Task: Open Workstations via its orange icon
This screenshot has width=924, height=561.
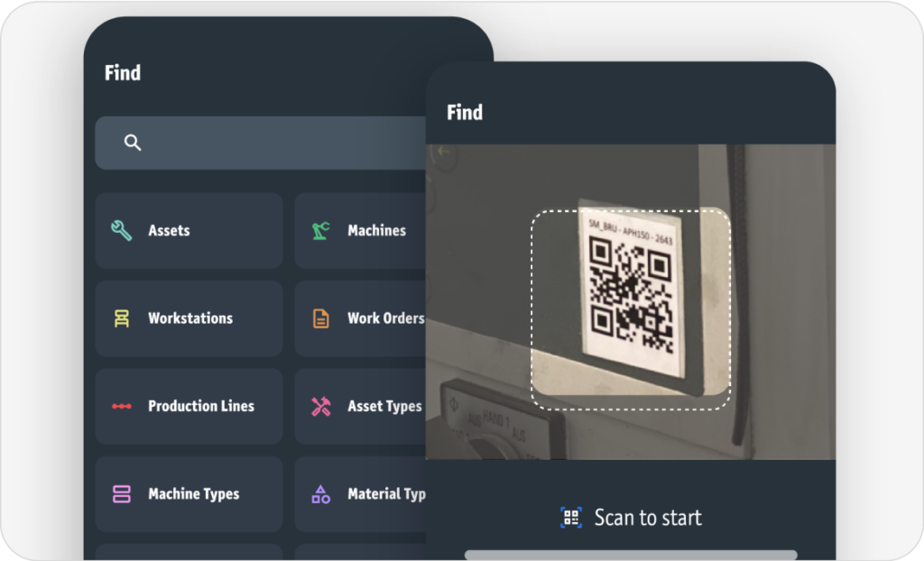Action: [121, 317]
